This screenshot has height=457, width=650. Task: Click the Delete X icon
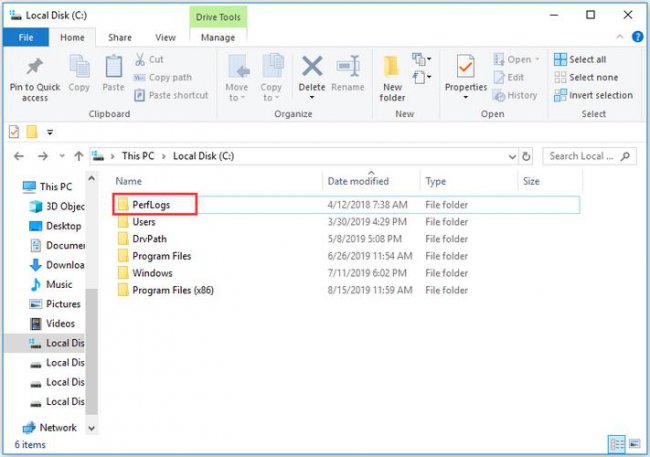tap(312, 66)
